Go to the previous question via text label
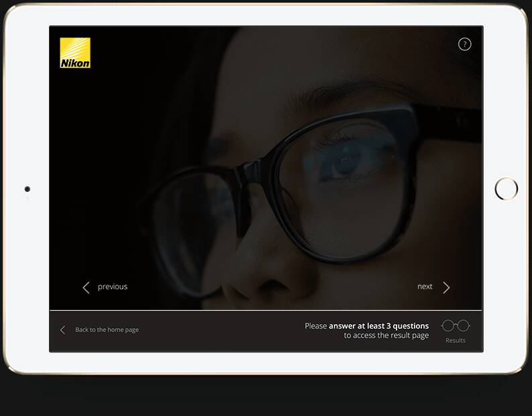This screenshot has height=416, width=532. pos(112,287)
